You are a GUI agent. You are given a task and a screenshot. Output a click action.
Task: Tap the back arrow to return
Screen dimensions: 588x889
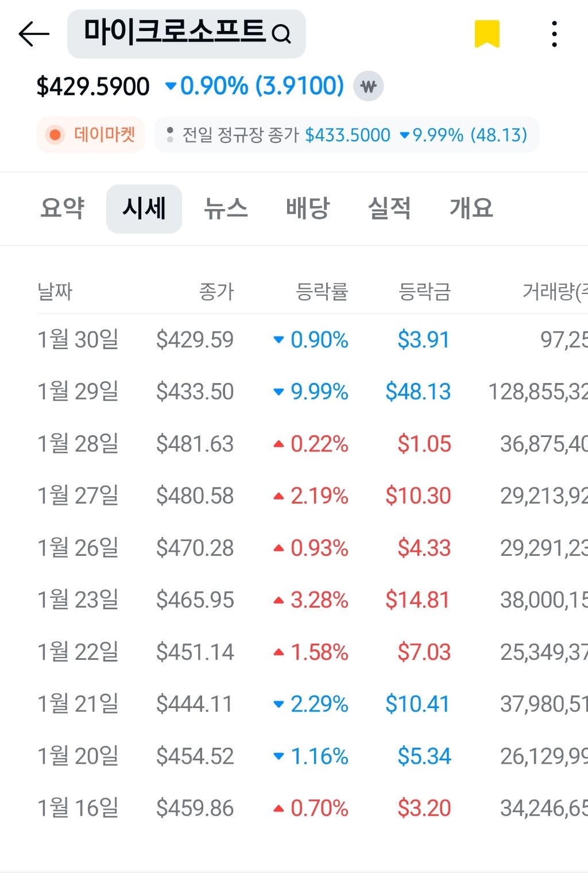(x=32, y=34)
